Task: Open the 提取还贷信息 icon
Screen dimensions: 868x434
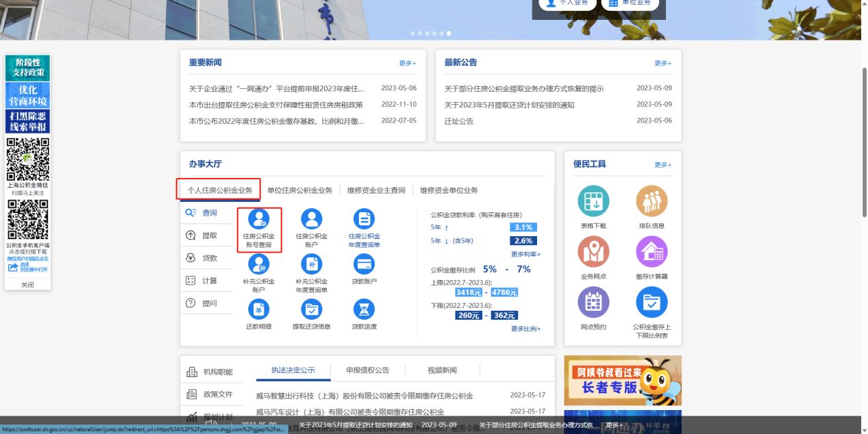Action: click(x=312, y=309)
